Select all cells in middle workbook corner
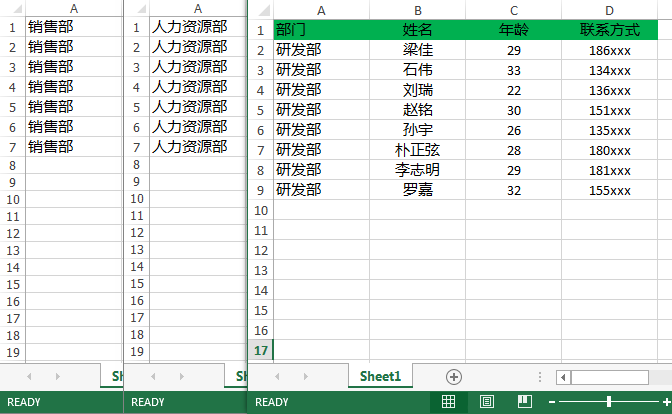Viewport: 672px width, 414px height. [x=137, y=9]
